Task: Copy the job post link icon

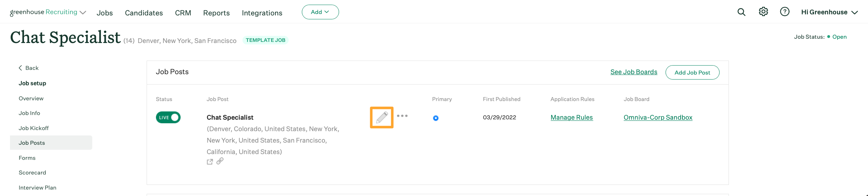Action: (x=220, y=161)
